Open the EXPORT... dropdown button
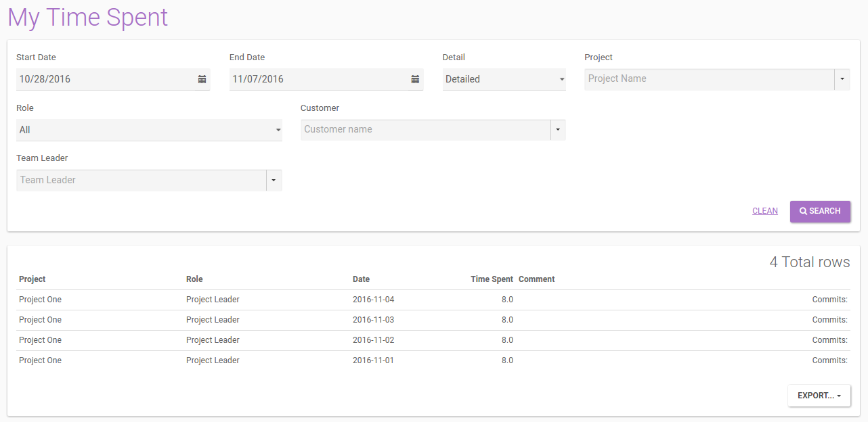This screenshot has height=422, width=868. (x=819, y=396)
